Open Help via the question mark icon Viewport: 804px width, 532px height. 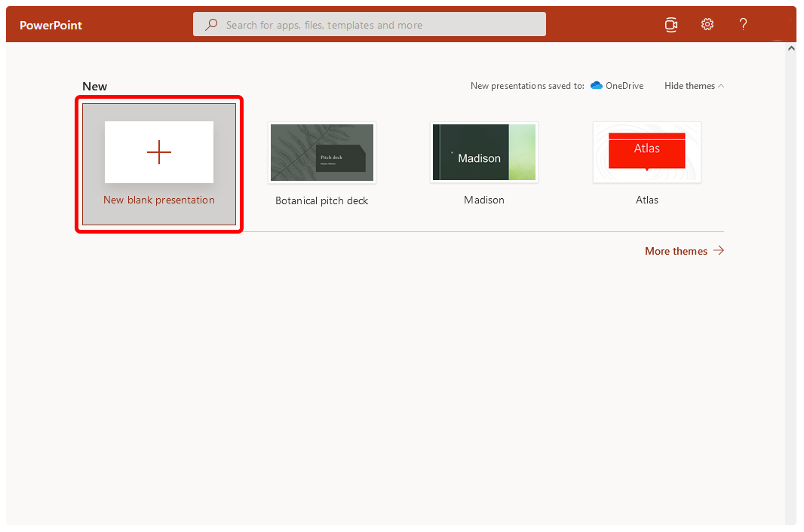(x=743, y=24)
